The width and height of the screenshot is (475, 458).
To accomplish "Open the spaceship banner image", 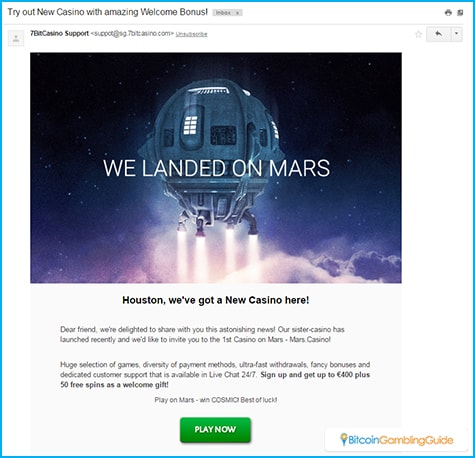I will click(x=216, y=168).
